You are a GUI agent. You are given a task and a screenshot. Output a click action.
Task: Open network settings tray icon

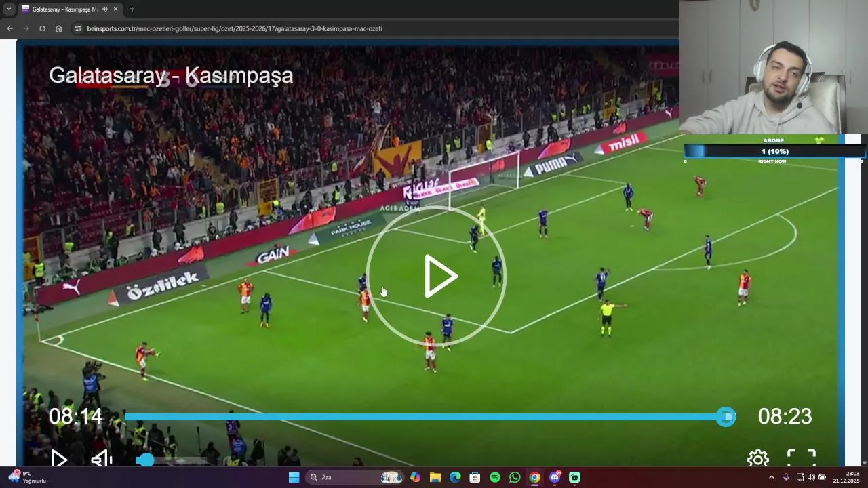pos(800,477)
